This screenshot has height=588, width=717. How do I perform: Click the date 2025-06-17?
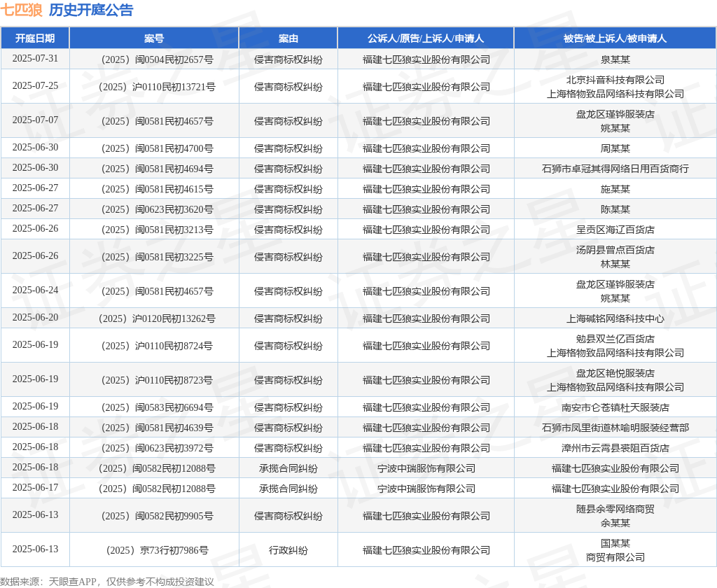click(x=35, y=488)
